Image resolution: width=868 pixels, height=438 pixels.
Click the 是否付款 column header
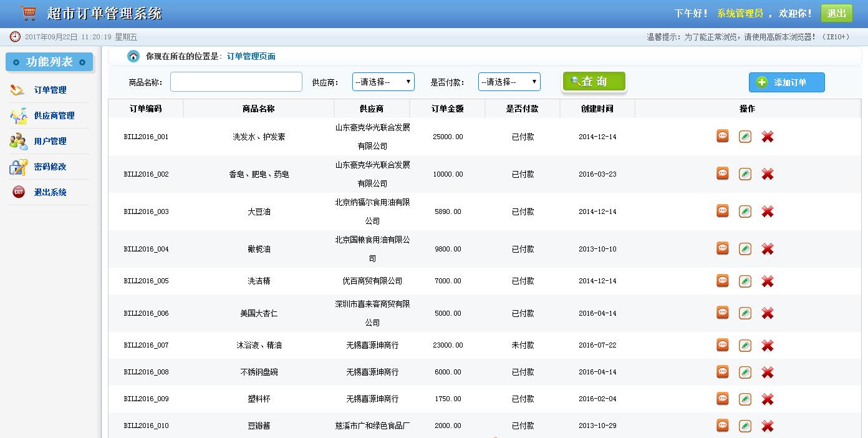coord(523,109)
